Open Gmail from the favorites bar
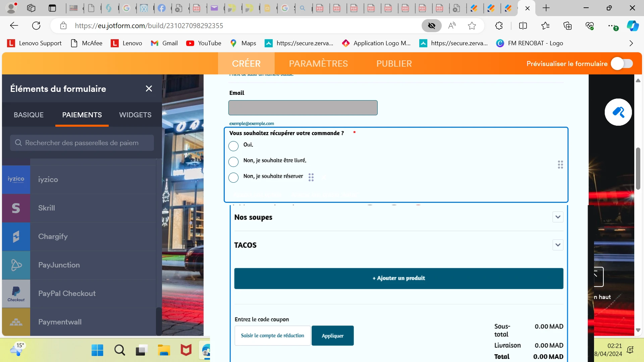This screenshot has height=362, width=644. pyautogui.click(x=164, y=43)
